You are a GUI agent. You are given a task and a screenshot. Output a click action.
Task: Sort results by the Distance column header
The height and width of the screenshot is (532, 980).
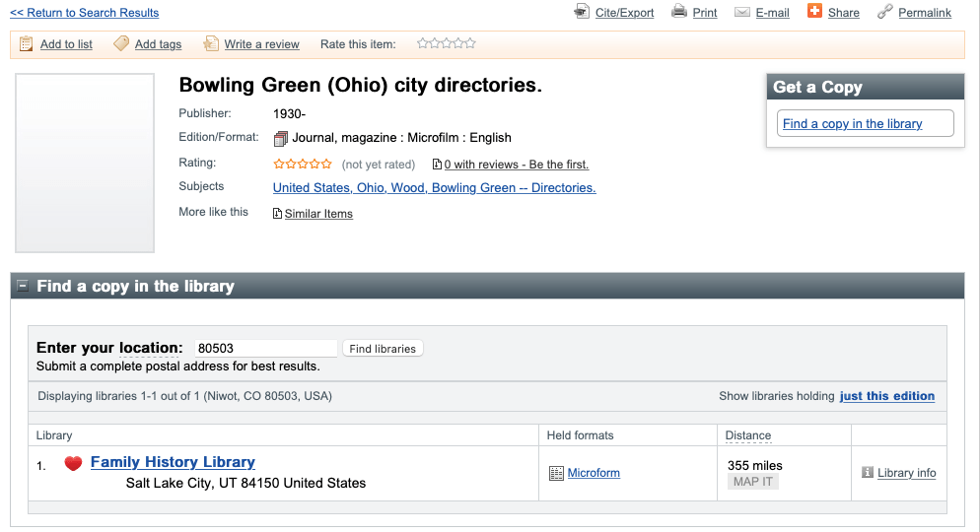(748, 435)
